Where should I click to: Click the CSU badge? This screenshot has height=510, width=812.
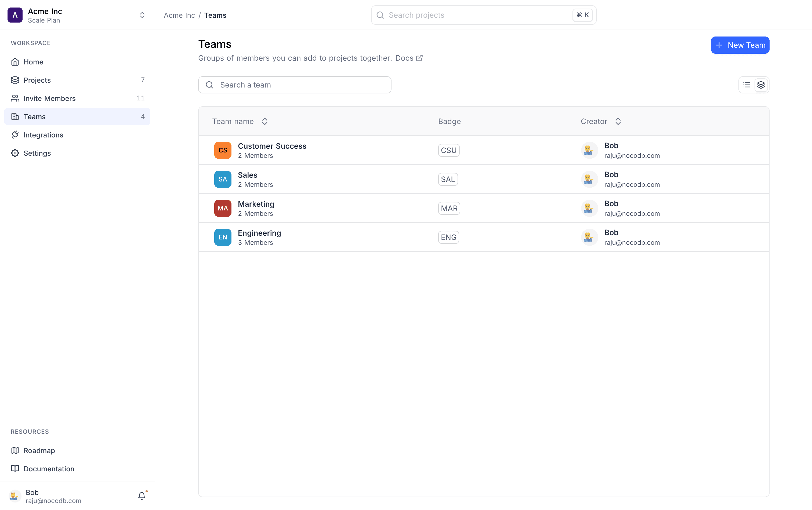coord(449,150)
